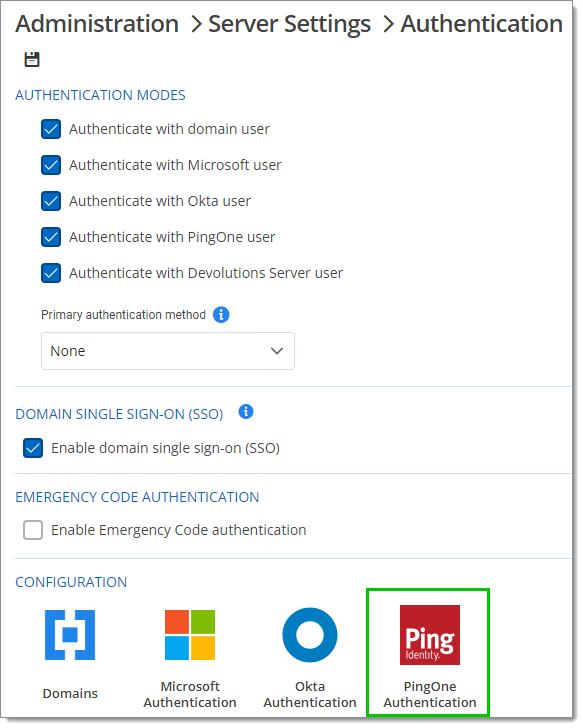583x728 pixels.
Task: Disable domain single sign-on (SSO) checkbox
Action: (x=33, y=448)
